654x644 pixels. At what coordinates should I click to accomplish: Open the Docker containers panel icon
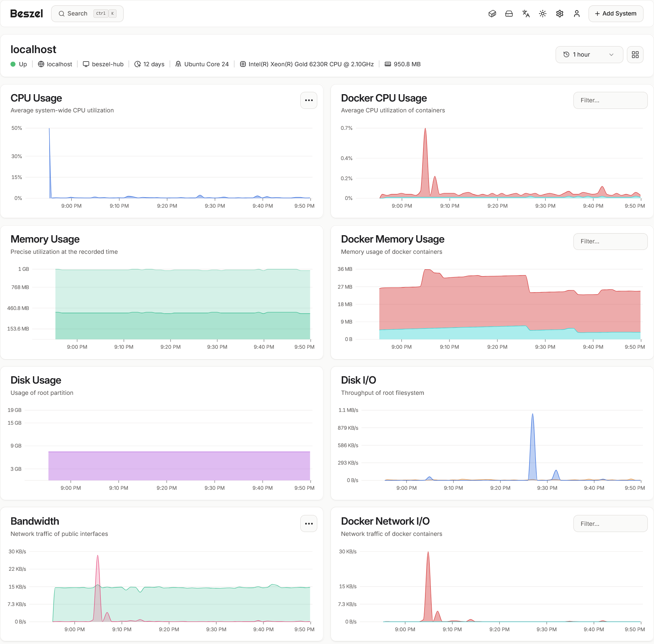click(492, 13)
